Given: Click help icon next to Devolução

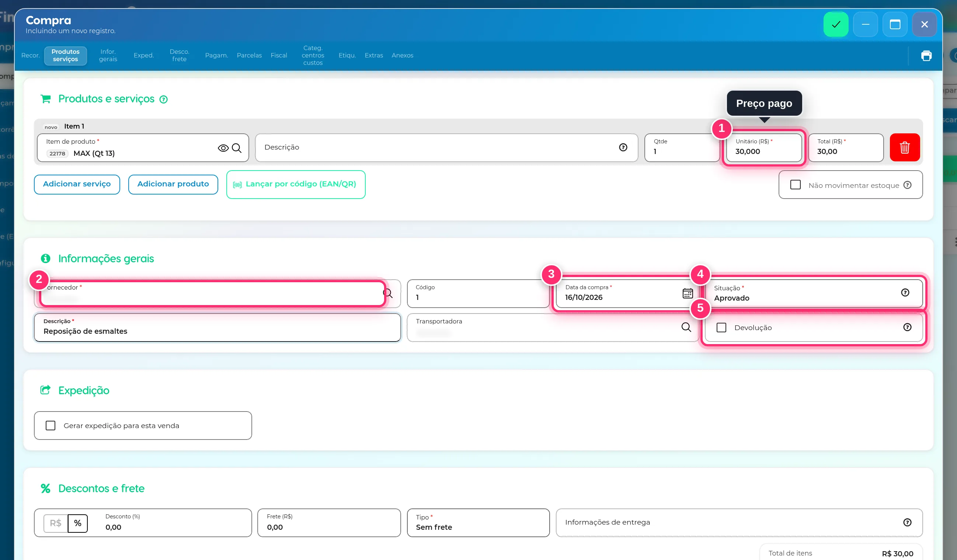Looking at the screenshot, I should tap(907, 327).
